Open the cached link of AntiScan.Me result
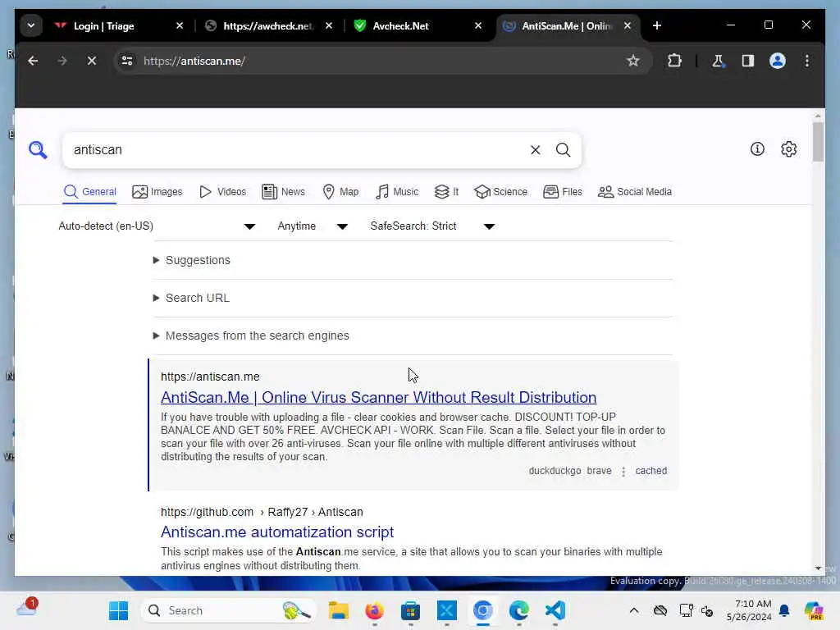Viewport: 840px width, 630px height. [x=651, y=471]
